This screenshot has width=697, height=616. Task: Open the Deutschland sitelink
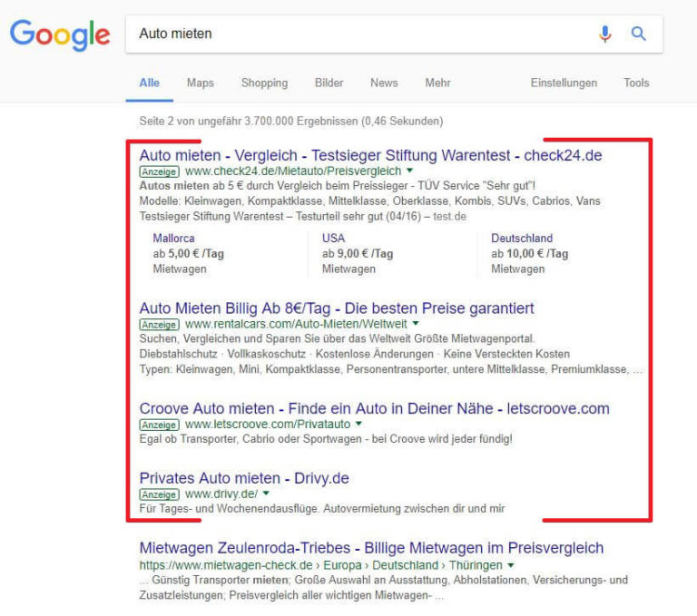(x=522, y=239)
